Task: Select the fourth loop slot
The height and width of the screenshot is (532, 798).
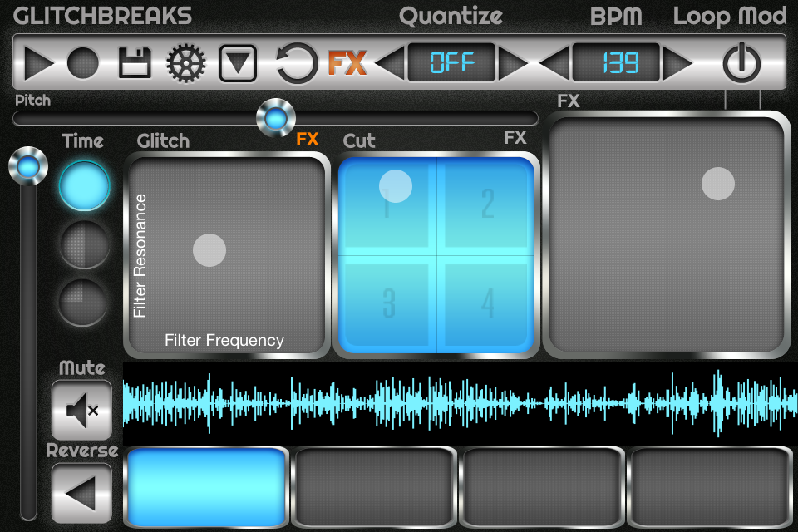Action: 711,486
